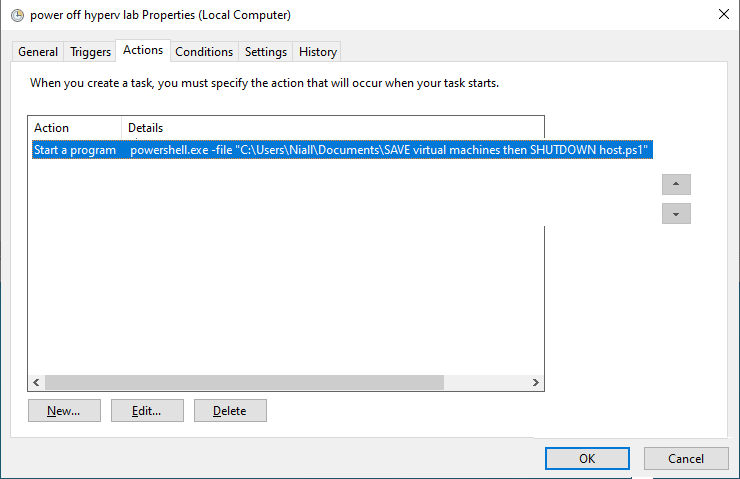Click the clock task icon in title bar
The width and height of the screenshot is (740, 479).
coord(17,16)
